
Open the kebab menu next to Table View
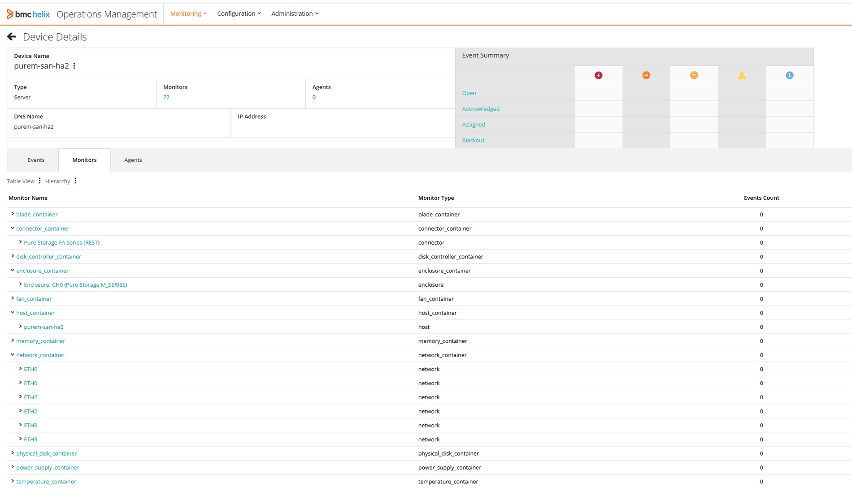click(x=39, y=181)
